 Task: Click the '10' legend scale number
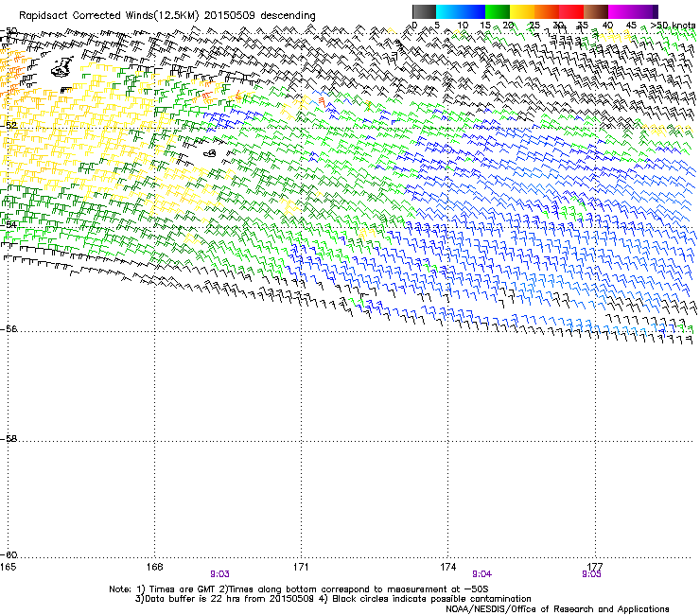coord(463,25)
